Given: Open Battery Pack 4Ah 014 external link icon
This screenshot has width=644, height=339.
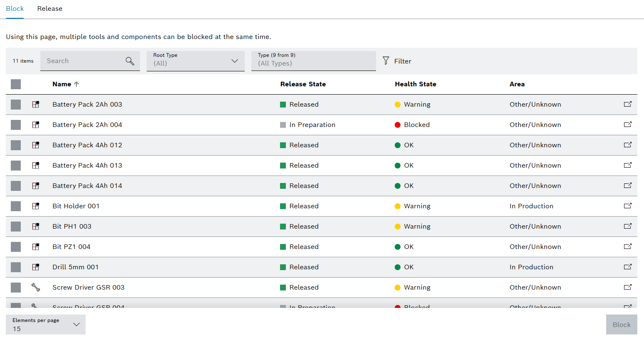Looking at the screenshot, I should click(627, 185).
